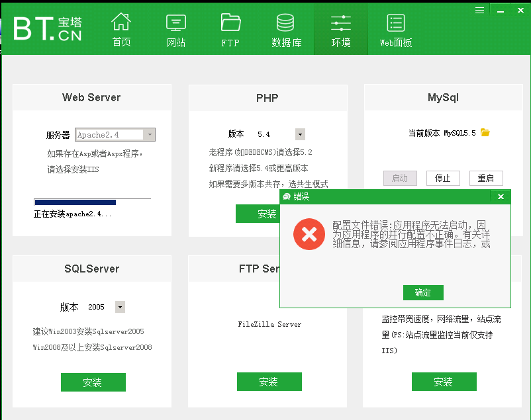Open the FTP tab
531x420 pixels.
[x=230, y=30]
